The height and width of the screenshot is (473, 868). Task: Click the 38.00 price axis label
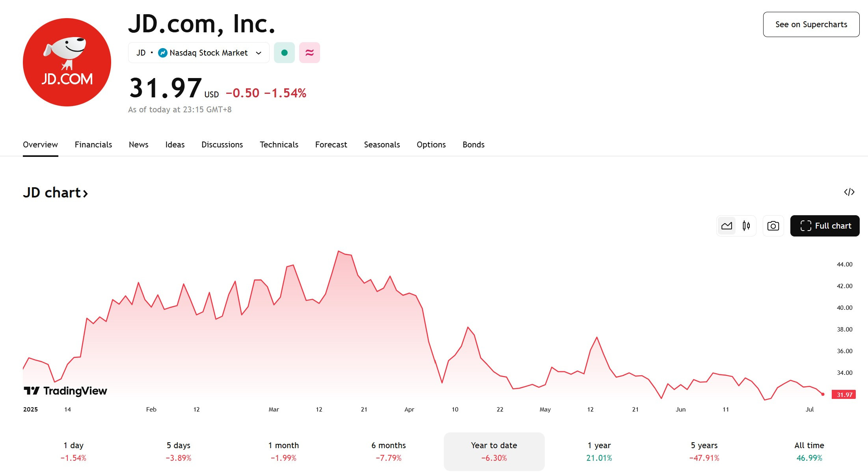(844, 330)
